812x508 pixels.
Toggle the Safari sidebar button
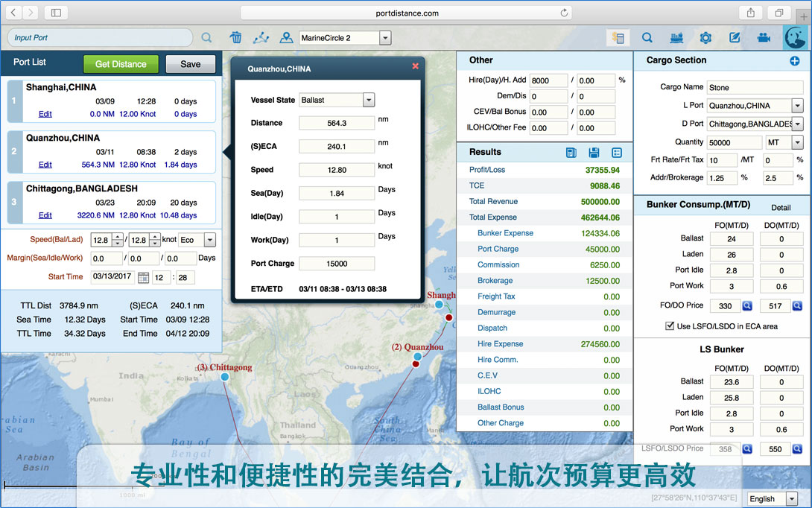click(56, 13)
